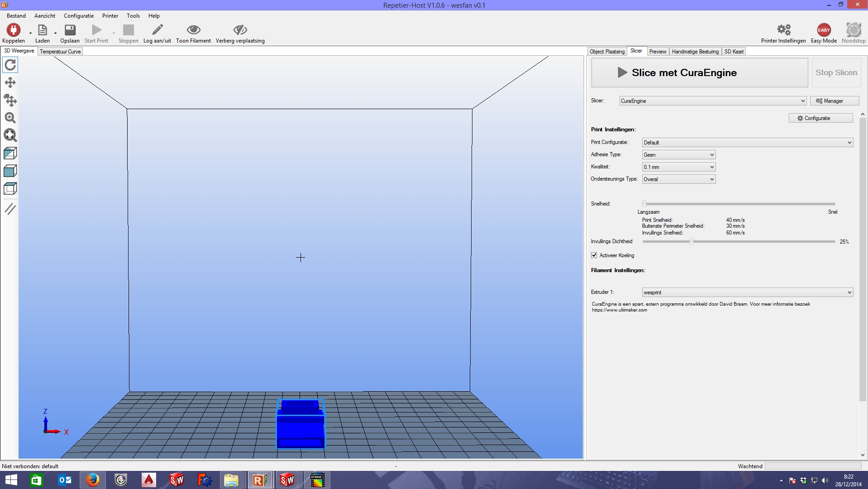
Task: Switch to SD Kaart tab
Action: [x=734, y=52]
